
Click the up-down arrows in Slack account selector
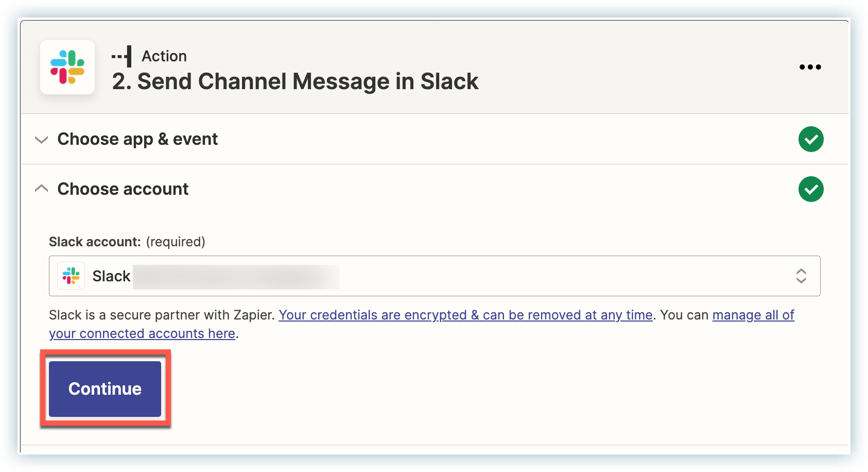click(801, 276)
